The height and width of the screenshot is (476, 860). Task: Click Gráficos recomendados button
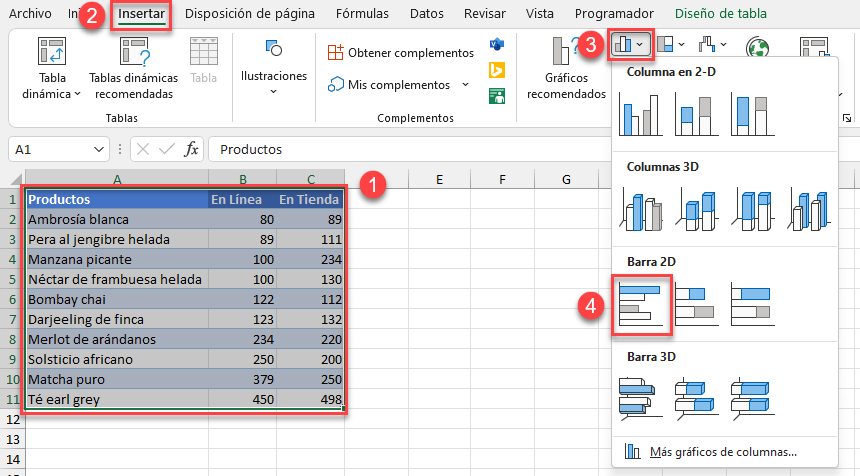point(566,69)
